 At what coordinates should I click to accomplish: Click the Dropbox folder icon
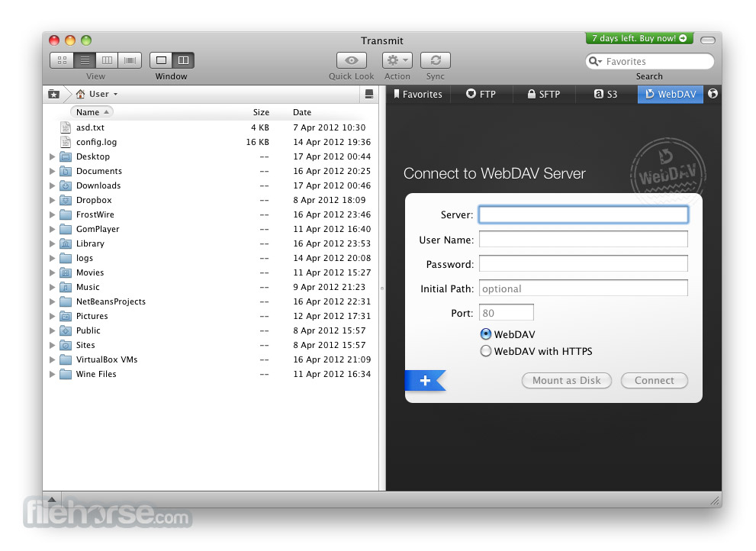point(66,200)
